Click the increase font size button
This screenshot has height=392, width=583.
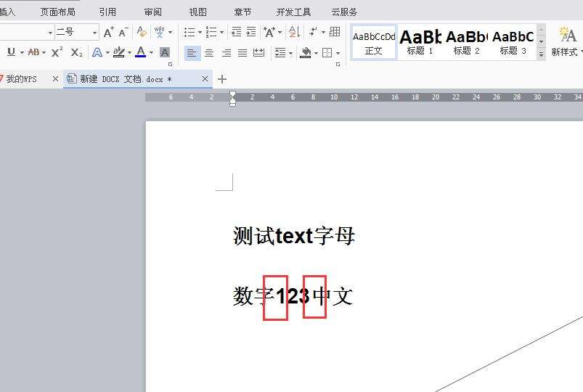point(108,33)
